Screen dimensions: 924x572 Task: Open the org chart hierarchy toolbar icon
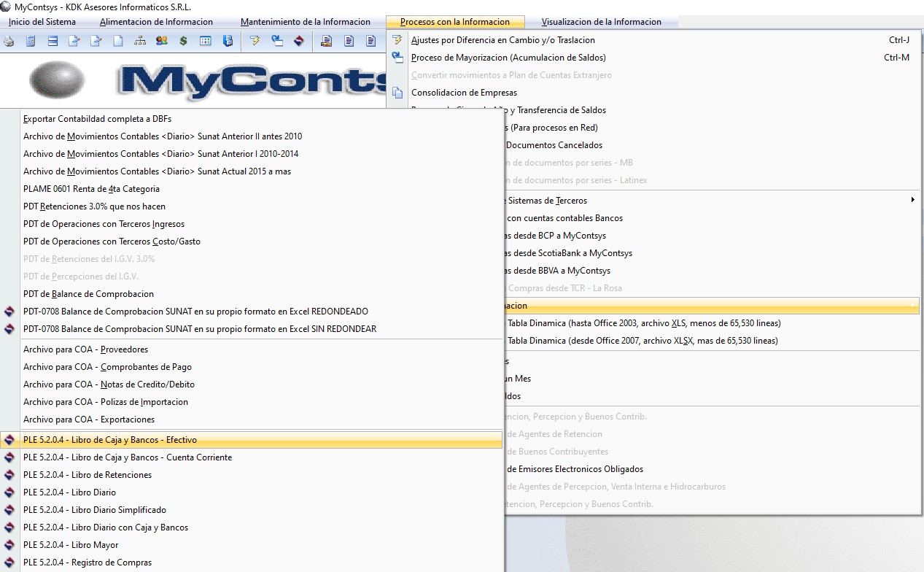click(x=139, y=41)
